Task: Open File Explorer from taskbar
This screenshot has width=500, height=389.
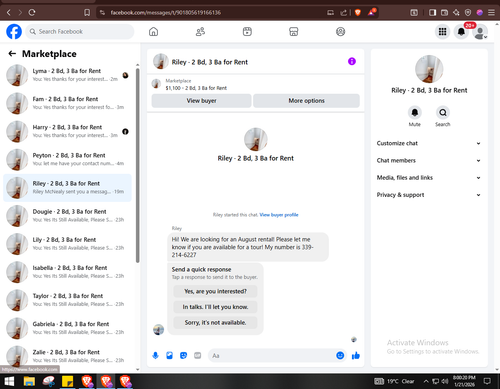Action: point(29,381)
